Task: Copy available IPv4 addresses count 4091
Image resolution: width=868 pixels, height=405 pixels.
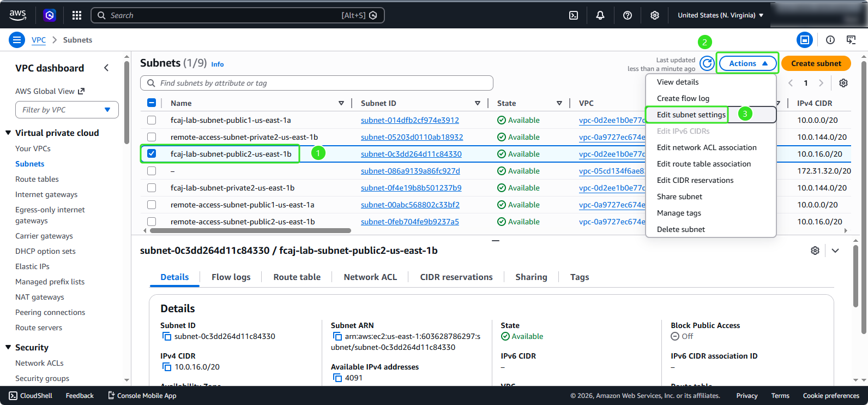Action: click(337, 378)
